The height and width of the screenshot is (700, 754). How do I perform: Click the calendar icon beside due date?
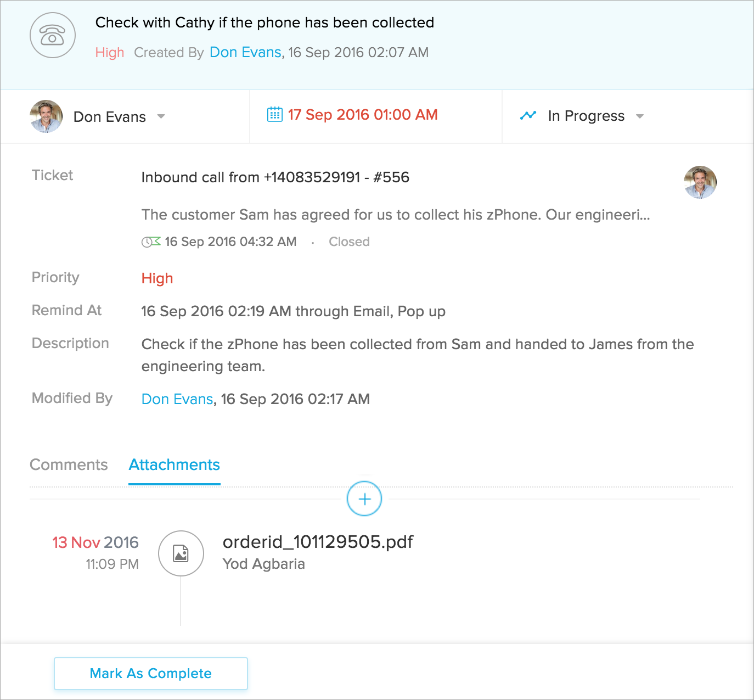click(x=274, y=114)
